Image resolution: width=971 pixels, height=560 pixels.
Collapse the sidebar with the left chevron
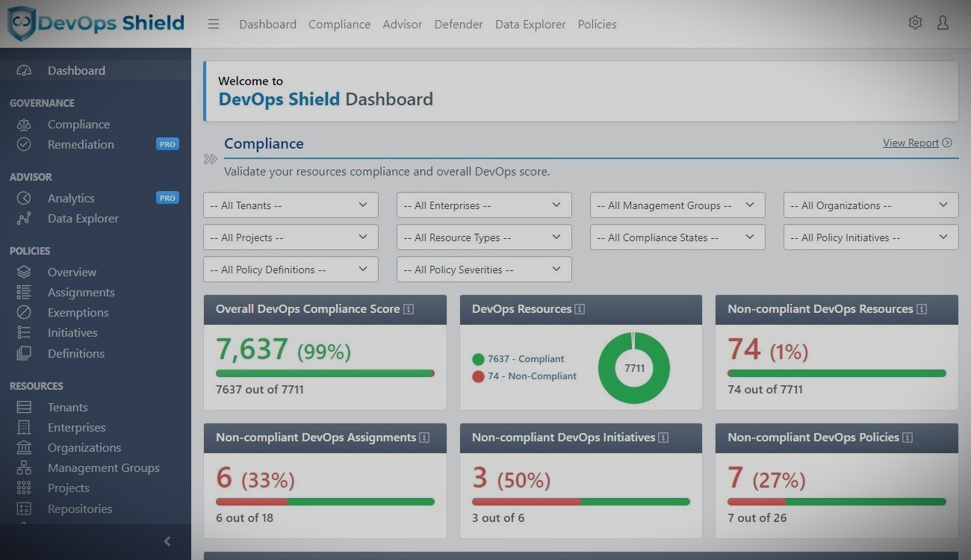(x=167, y=541)
